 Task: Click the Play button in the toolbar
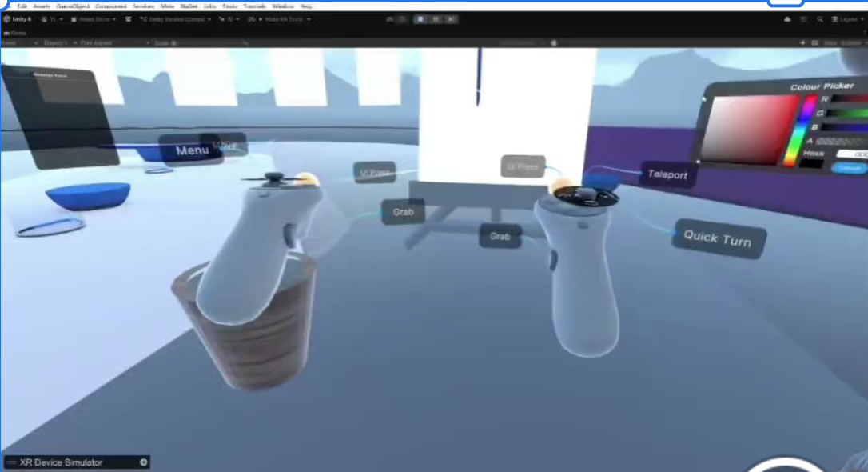(x=420, y=19)
